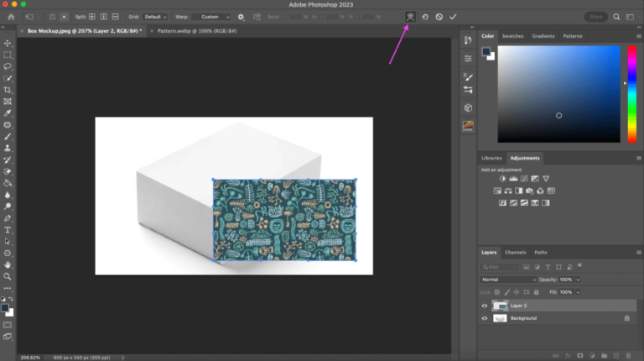Turn layer filtering on or off
The width and height of the screenshot is (644, 361).
coord(579,265)
